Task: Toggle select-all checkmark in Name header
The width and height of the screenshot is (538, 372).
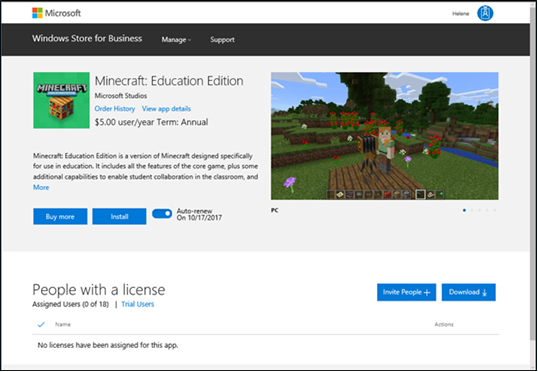Action: (x=41, y=324)
